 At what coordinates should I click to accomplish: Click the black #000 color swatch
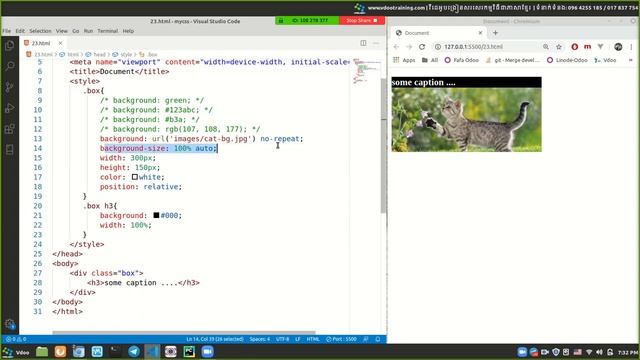pyautogui.click(x=156, y=215)
